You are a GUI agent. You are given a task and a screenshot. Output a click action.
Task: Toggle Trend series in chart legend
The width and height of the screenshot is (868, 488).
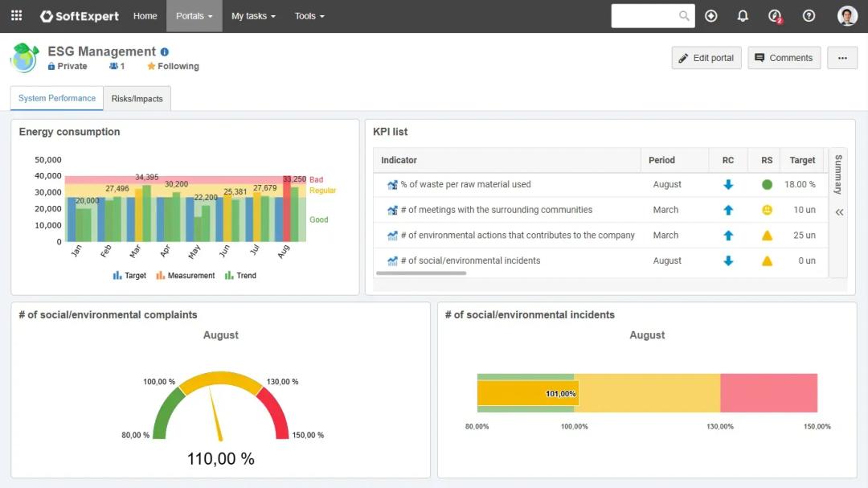240,276
